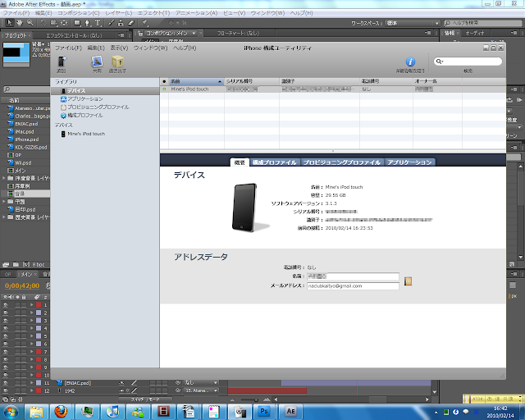Open Photoshop from the taskbar
The image size is (525, 420).
pos(264,411)
